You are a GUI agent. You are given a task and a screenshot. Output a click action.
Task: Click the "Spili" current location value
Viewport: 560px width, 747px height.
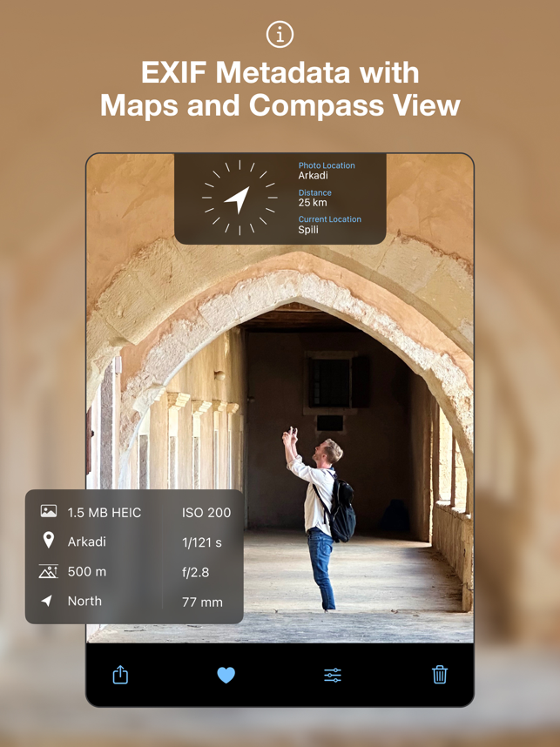coord(308,230)
